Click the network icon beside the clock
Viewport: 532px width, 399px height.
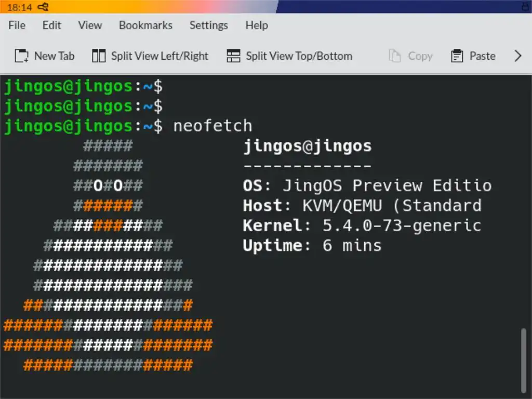pyautogui.click(x=43, y=7)
